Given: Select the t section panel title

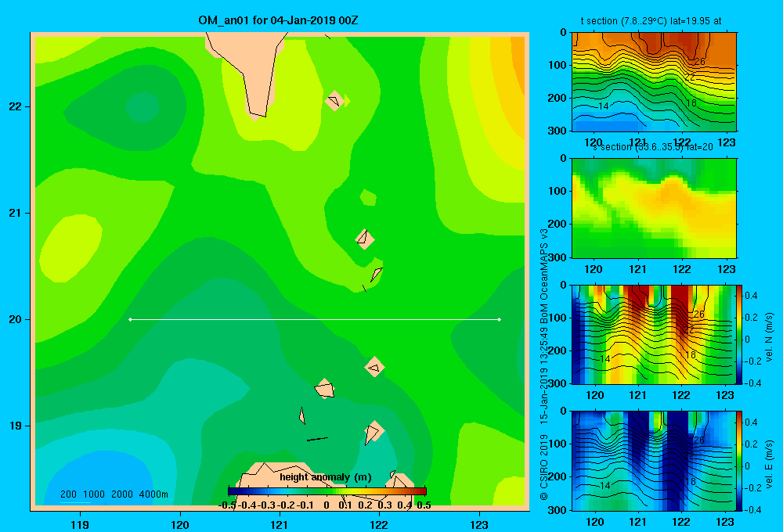Looking at the screenshot, I should (x=651, y=21).
